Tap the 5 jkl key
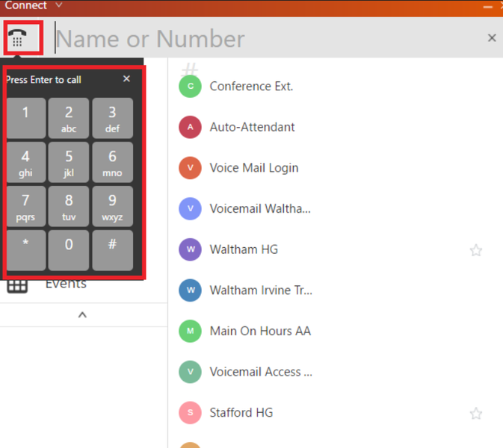503x448 pixels. pos(69,163)
